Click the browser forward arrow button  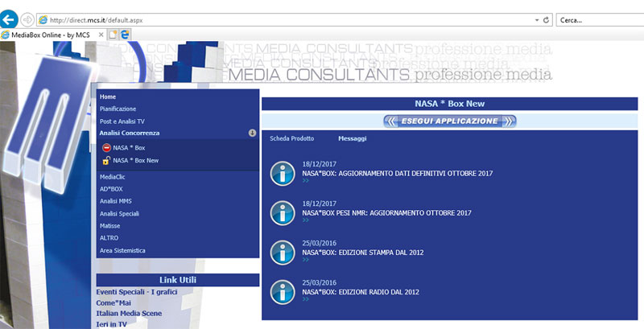click(x=29, y=19)
